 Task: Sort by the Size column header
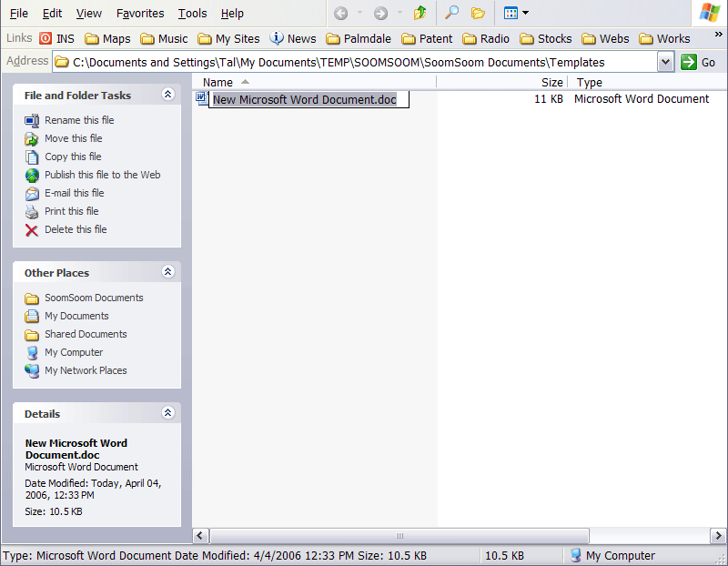tap(502, 82)
